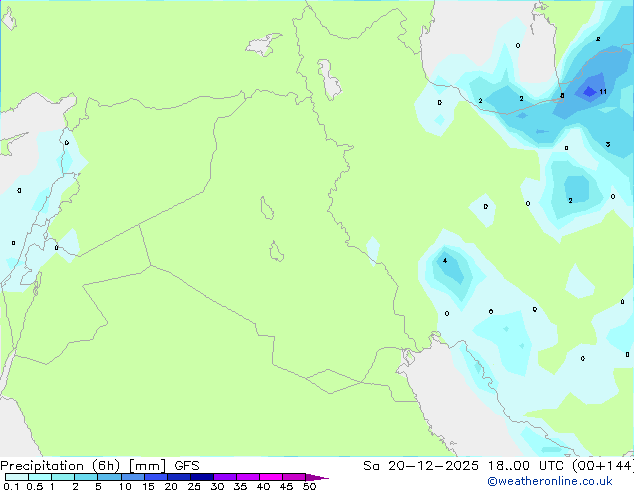Select the 30–35 mm purple legend swatch
The image size is (634, 490).
pyautogui.click(x=225, y=477)
